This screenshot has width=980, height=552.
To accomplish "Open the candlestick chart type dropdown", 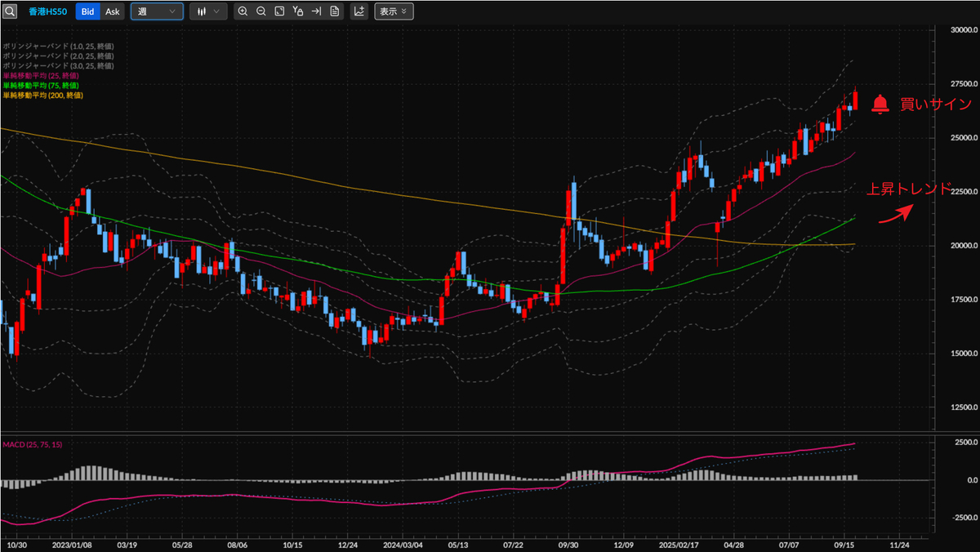I will pyautogui.click(x=208, y=11).
